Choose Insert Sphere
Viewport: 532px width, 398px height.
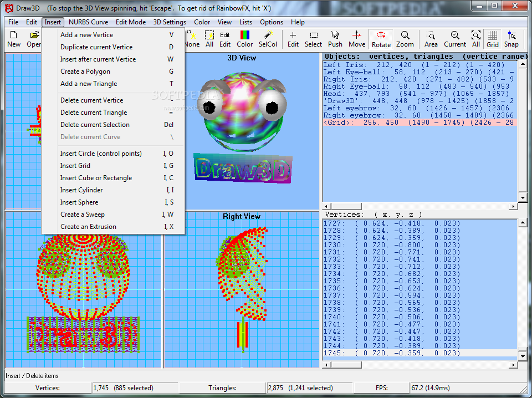click(x=113, y=202)
